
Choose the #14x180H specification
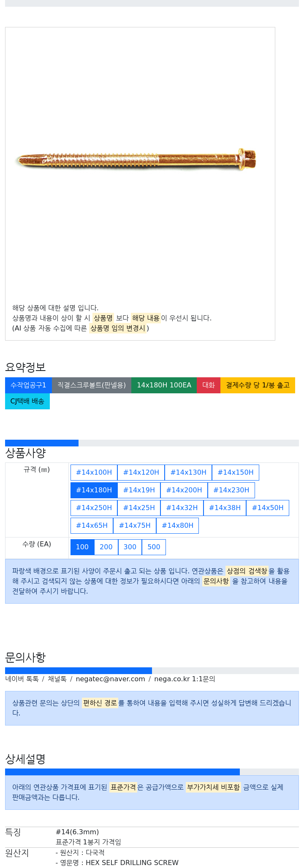94,490
